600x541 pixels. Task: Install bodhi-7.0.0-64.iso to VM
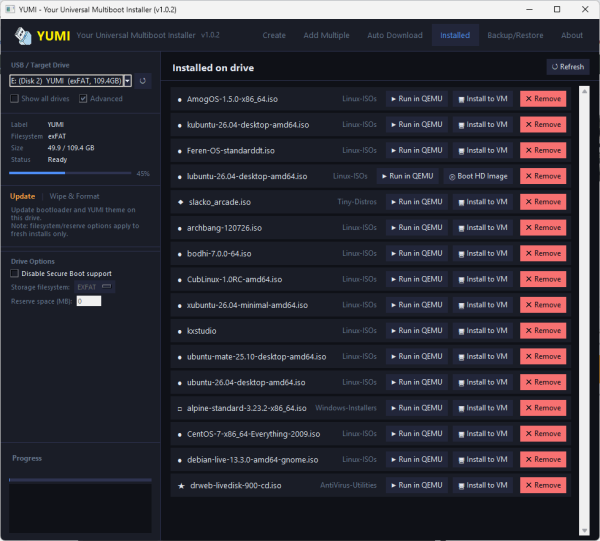coord(483,254)
